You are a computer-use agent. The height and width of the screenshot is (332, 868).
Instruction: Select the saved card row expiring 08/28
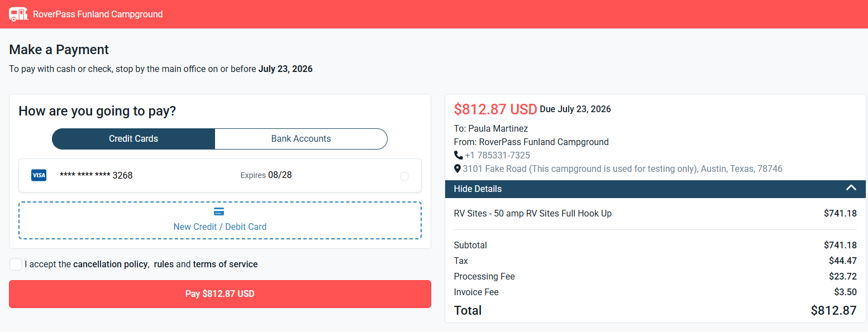(220, 175)
